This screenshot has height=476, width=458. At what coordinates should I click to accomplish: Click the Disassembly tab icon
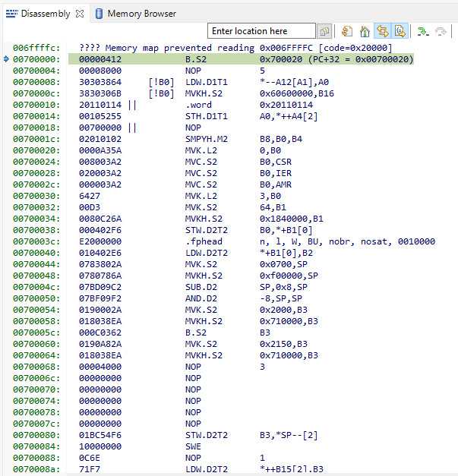point(11,14)
